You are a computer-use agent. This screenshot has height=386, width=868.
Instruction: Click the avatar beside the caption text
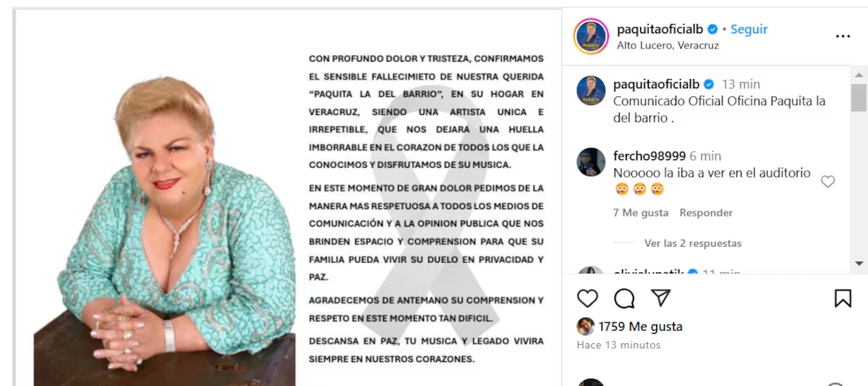pos(591,91)
